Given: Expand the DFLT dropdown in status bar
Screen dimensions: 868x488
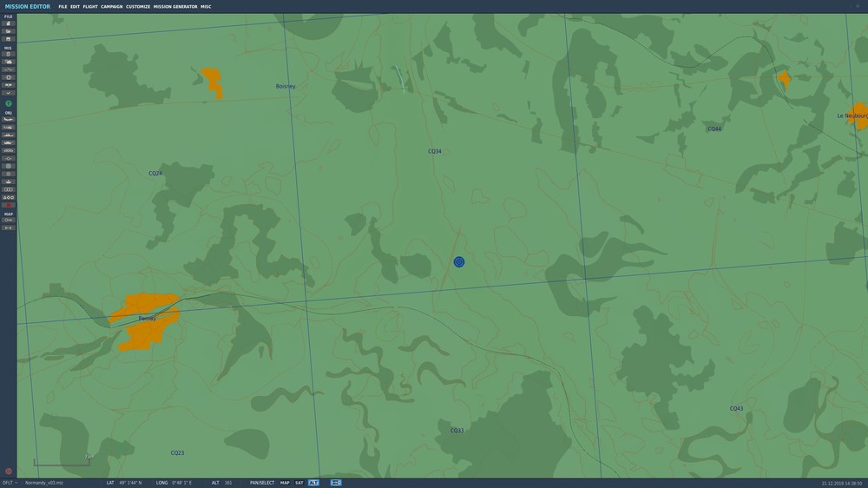Looking at the screenshot, I should point(10,483).
